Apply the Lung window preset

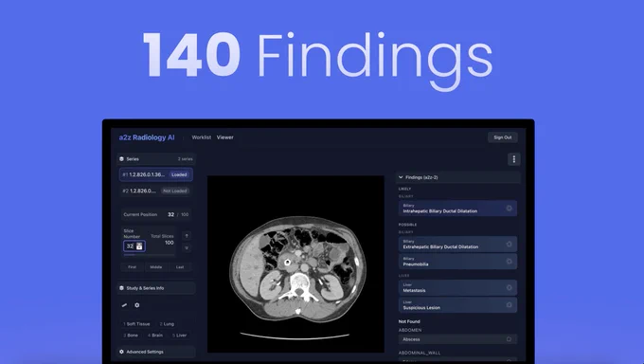point(168,324)
